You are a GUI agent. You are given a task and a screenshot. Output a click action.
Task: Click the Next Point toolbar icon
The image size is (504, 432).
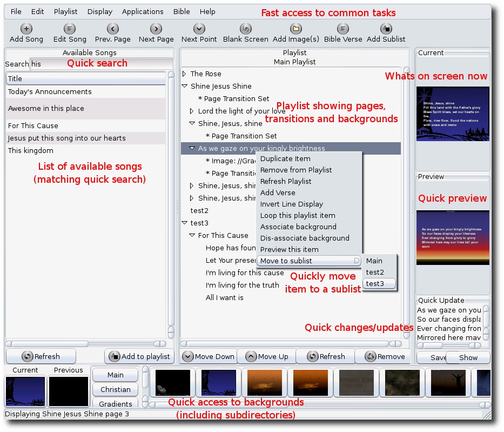[199, 29]
